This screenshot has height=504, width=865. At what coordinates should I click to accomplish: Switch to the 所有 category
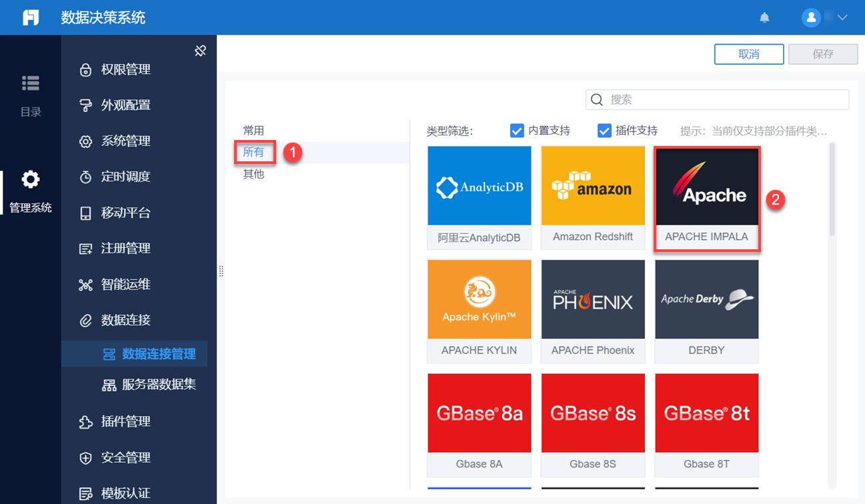(x=253, y=152)
